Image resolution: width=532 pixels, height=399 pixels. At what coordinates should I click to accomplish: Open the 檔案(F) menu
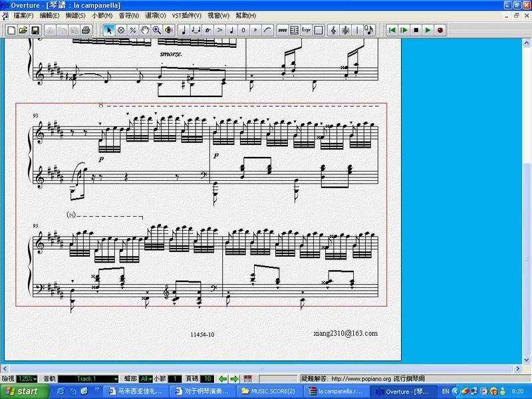point(23,15)
